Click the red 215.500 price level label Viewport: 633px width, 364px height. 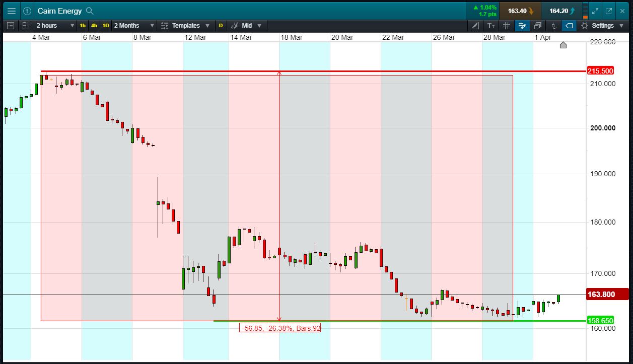point(600,71)
